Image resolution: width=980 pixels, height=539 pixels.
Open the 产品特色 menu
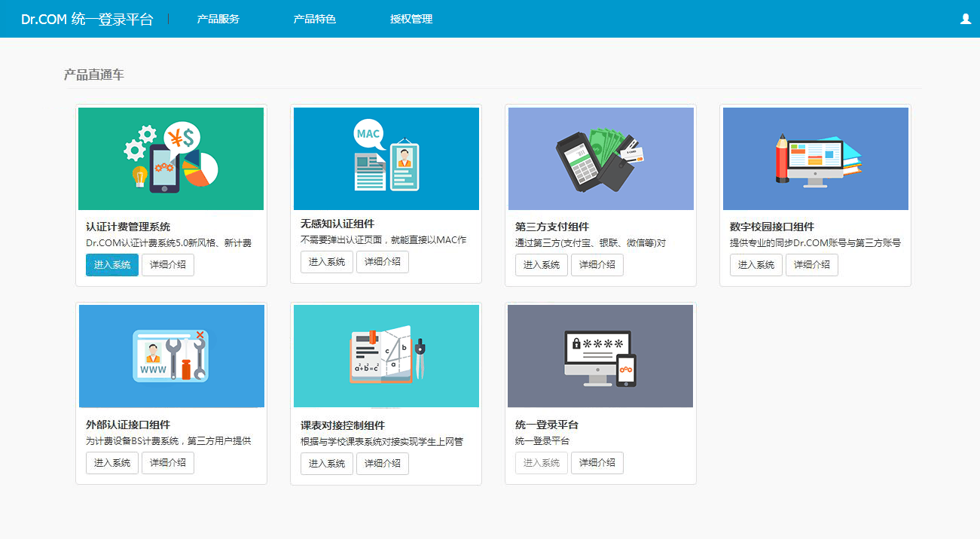click(x=315, y=19)
